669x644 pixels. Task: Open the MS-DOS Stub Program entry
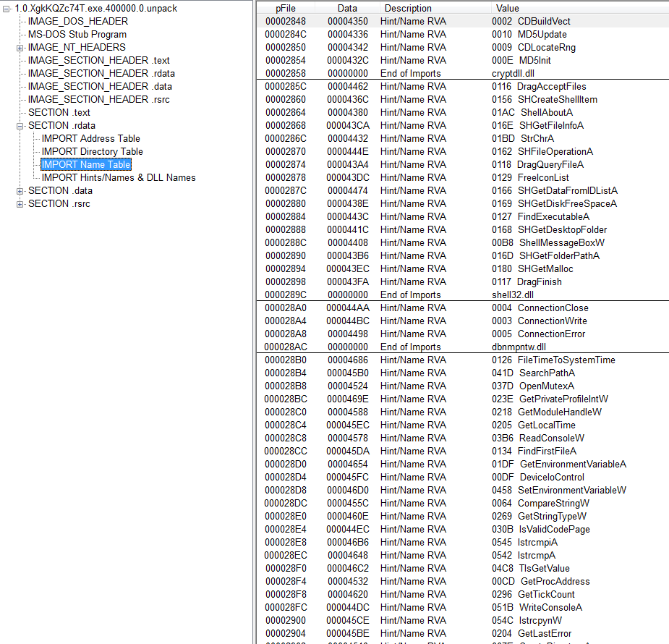click(x=74, y=34)
